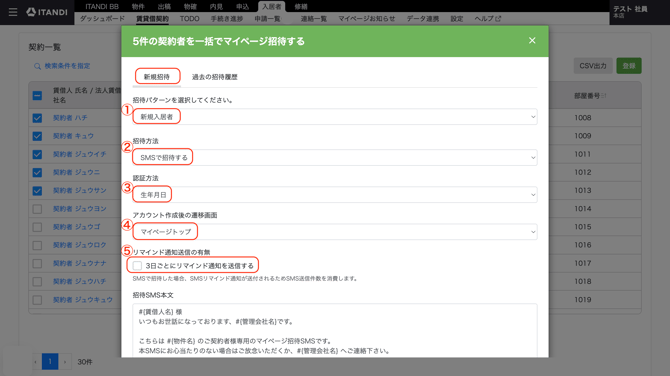Screen dimensions: 670x376
Task: Open the 出稿 top menu
Action: 164,6
